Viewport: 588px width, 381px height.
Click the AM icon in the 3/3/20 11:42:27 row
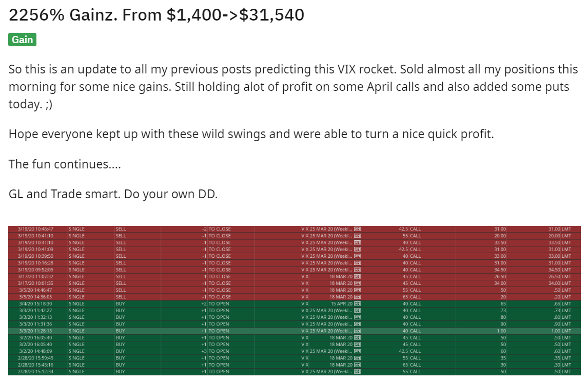(x=358, y=310)
